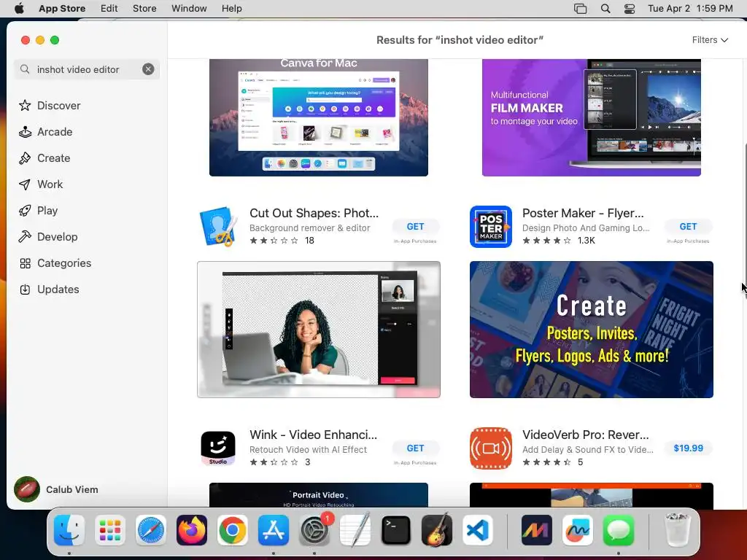Image resolution: width=747 pixels, height=560 pixels.
Task: Open the Portrait Video screenshot preview
Action: coord(319,495)
